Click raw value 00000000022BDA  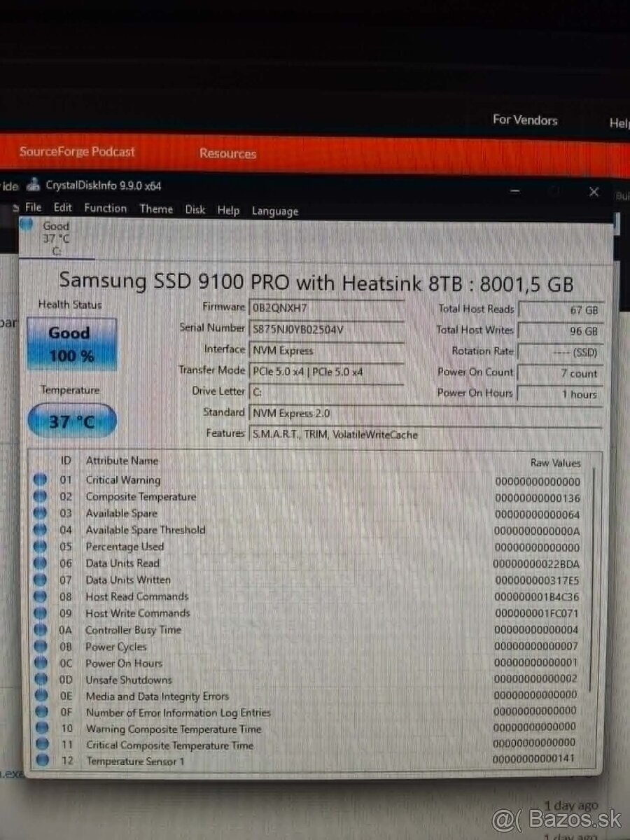(x=536, y=564)
